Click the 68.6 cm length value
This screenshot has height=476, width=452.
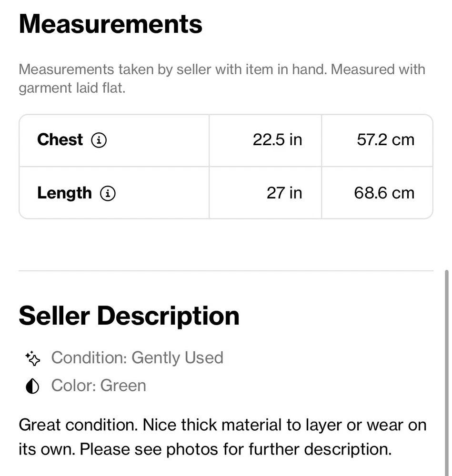pos(384,193)
